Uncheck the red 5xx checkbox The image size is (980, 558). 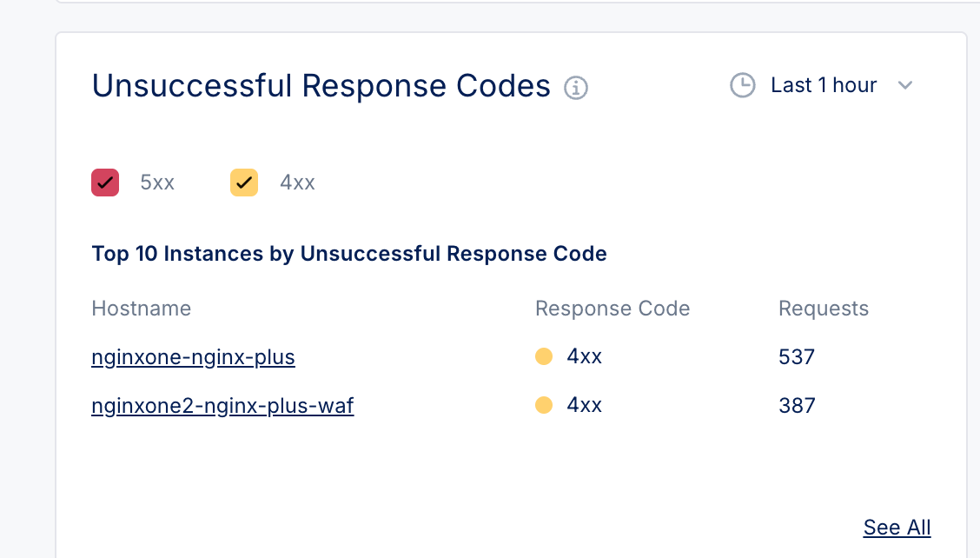105,183
